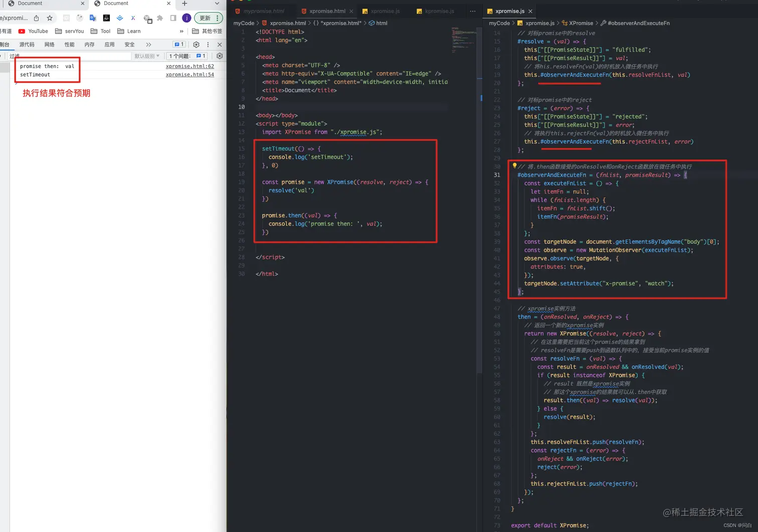Switch DevTools to the 网络 tab
This screenshot has width=758, height=532.
(49, 45)
